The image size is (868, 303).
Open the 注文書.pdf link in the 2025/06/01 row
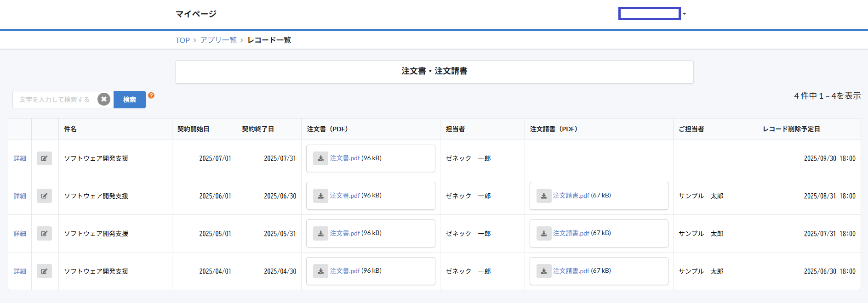[x=345, y=196]
